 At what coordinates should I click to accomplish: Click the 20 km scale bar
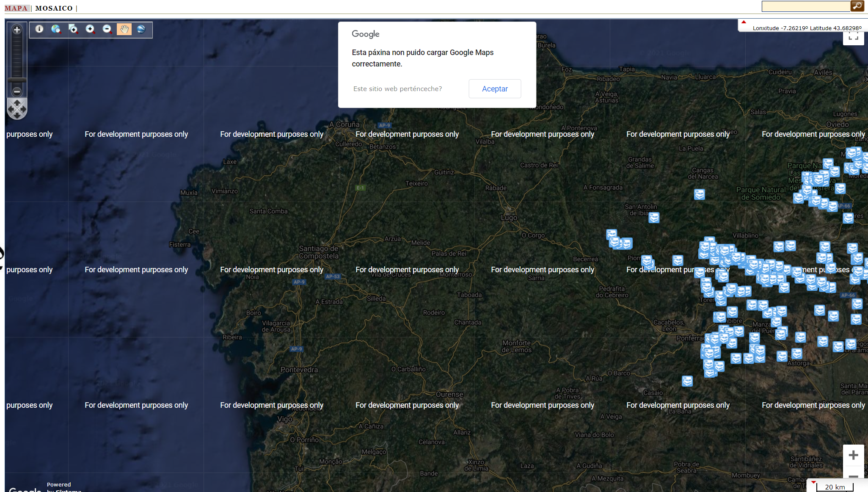[835, 487]
